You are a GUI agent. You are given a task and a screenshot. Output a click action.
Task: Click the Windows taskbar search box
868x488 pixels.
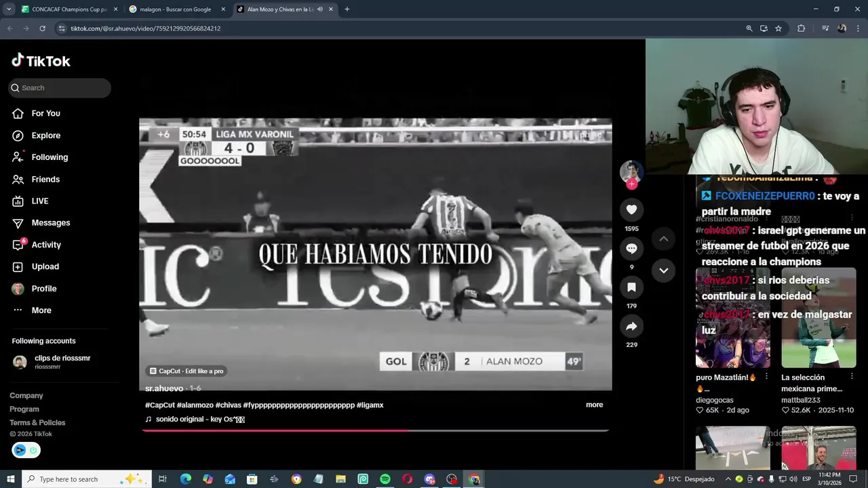pyautogui.click(x=85, y=479)
